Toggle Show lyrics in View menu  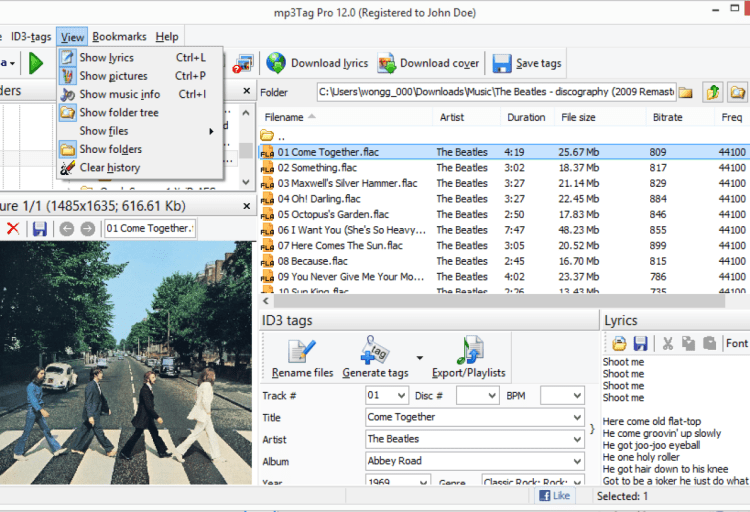tap(106, 58)
